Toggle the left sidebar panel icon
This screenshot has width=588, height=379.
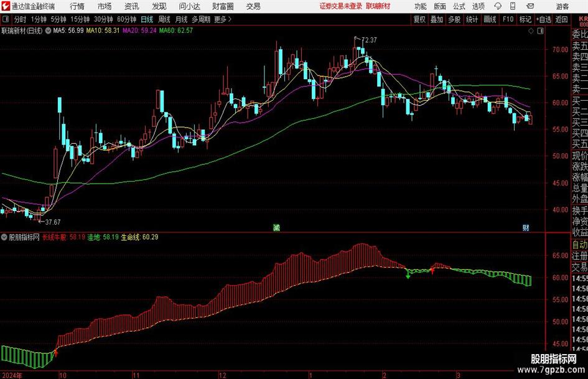pyautogui.click(x=5, y=19)
